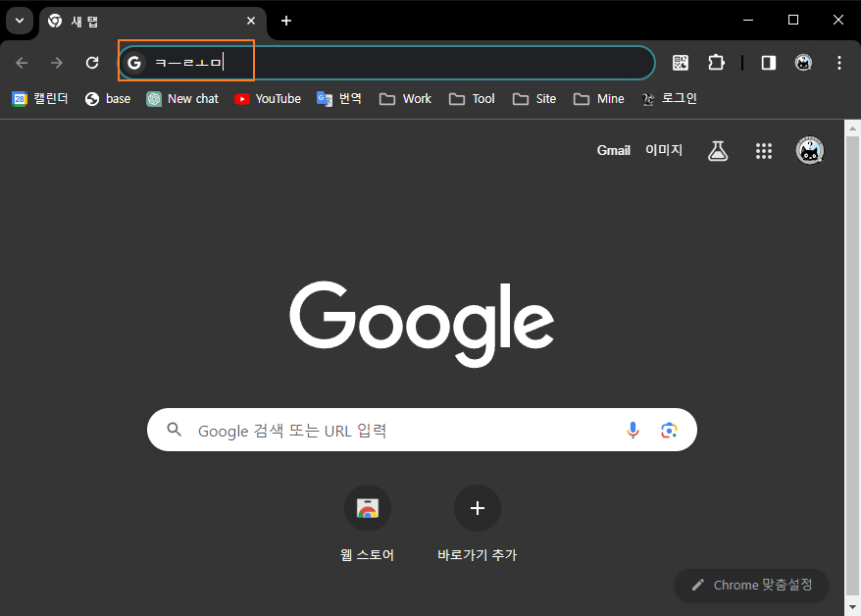Maximize the Chrome window

point(793,21)
